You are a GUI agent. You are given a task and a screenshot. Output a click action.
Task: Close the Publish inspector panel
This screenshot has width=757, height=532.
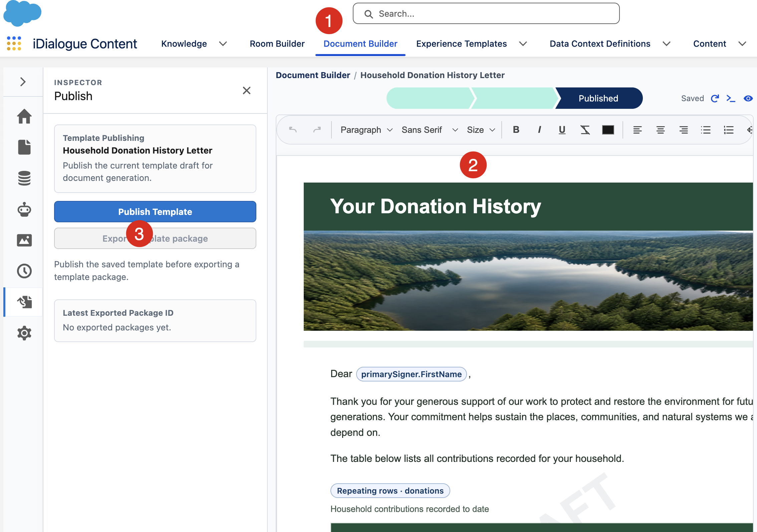coord(247,90)
